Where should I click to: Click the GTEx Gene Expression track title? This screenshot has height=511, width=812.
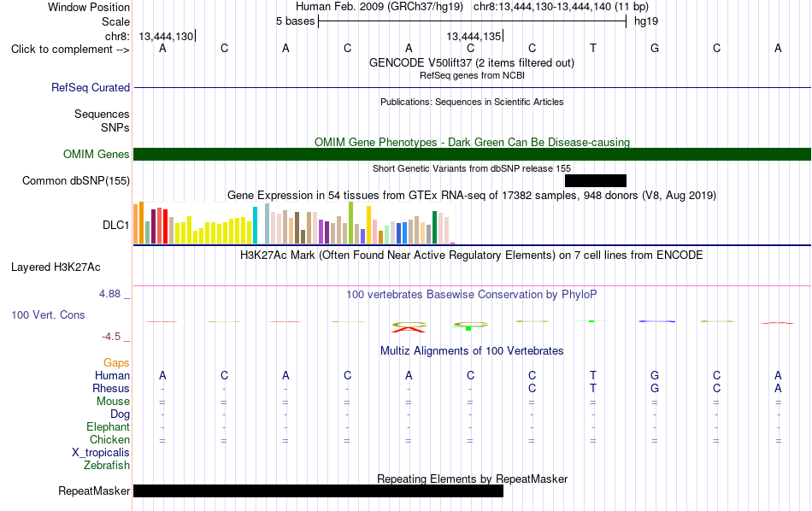click(472, 195)
